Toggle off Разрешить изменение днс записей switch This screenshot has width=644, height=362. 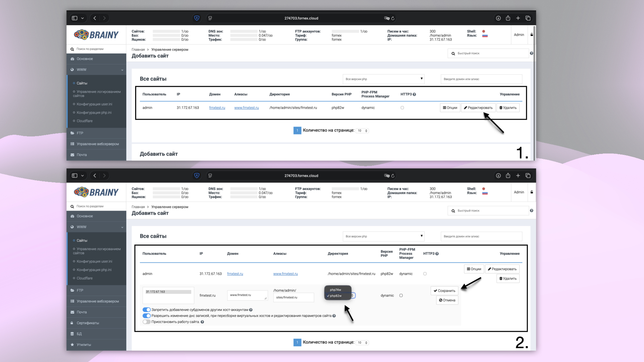pos(147,316)
